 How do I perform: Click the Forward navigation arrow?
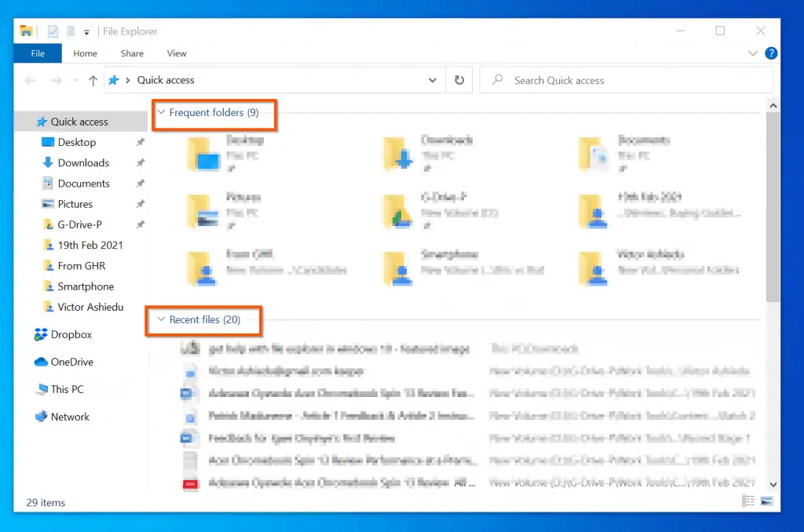click(56, 80)
